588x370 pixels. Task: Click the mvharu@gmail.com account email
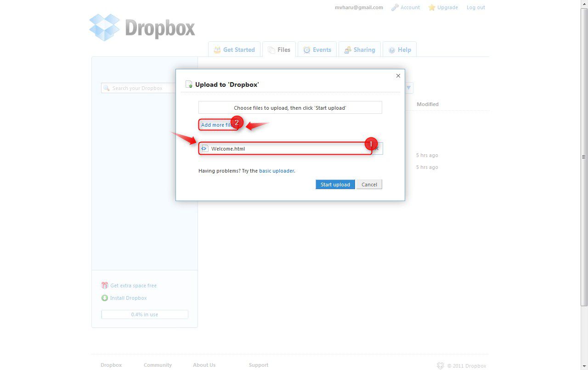pyautogui.click(x=359, y=7)
